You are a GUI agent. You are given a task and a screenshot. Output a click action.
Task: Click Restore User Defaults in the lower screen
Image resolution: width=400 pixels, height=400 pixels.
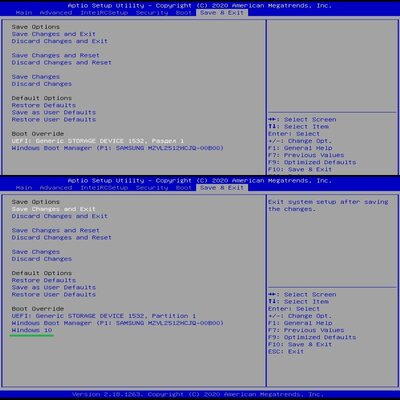click(54, 294)
